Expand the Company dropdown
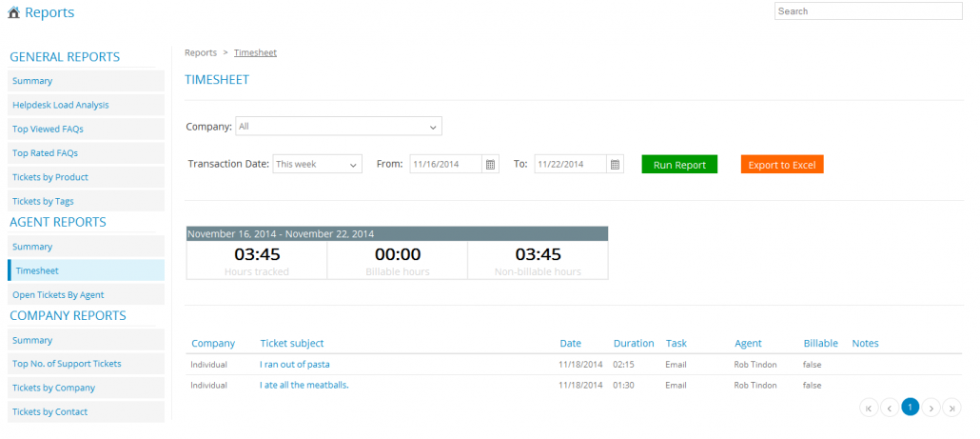Viewport: 980px width, 439px height. 339,127
